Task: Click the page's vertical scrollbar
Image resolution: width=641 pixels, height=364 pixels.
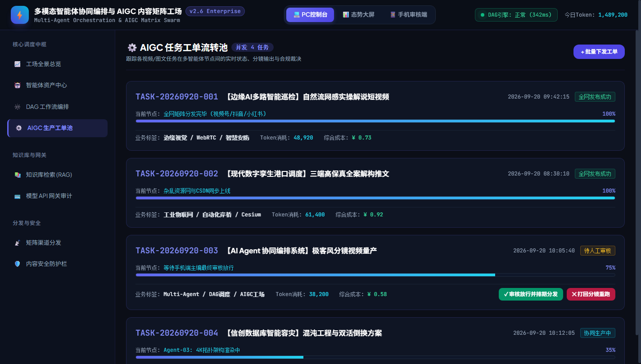Action: [639, 182]
